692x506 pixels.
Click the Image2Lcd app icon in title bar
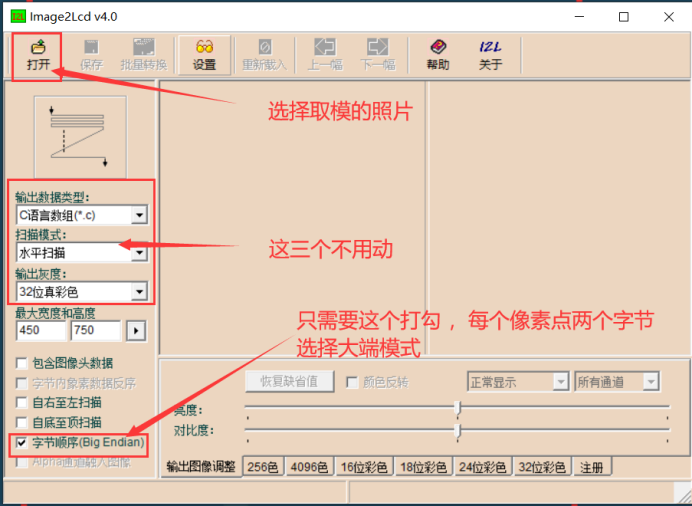point(19,17)
